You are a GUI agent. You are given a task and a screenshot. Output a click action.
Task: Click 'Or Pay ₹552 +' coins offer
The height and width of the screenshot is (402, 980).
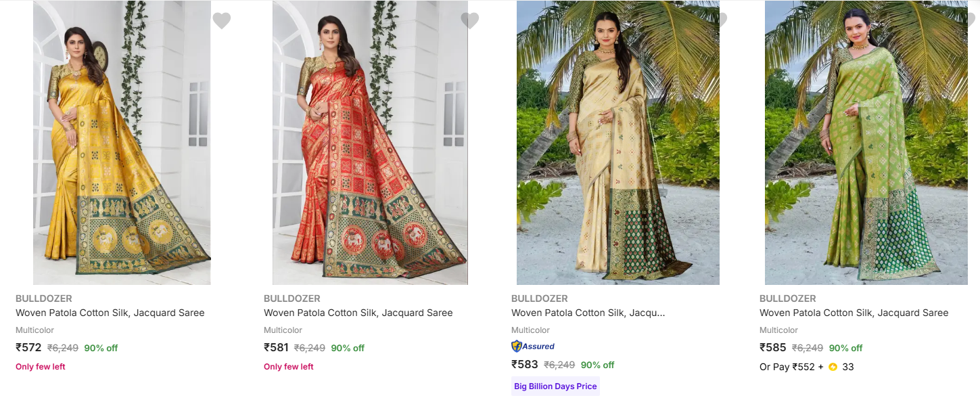tap(791, 367)
